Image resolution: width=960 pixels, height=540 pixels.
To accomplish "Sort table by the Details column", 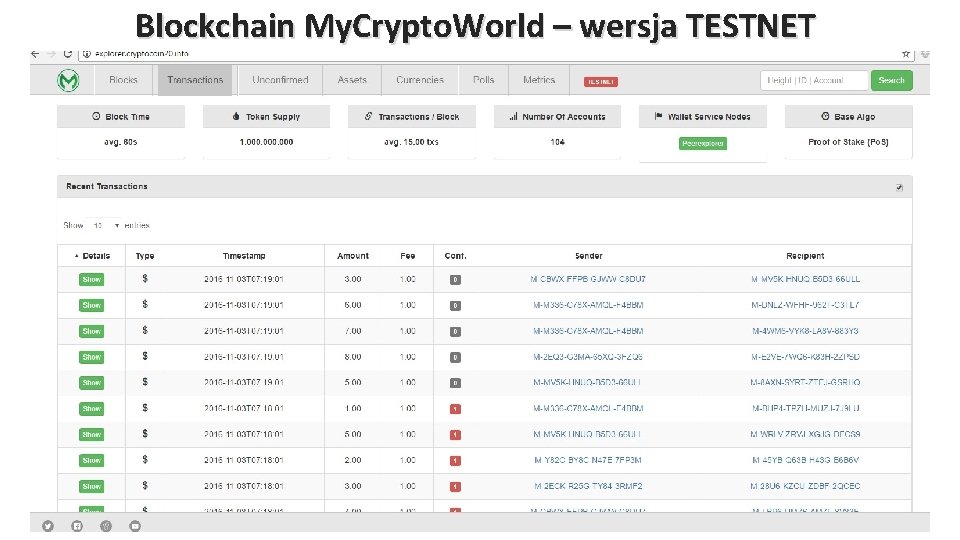I will pos(92,256).
